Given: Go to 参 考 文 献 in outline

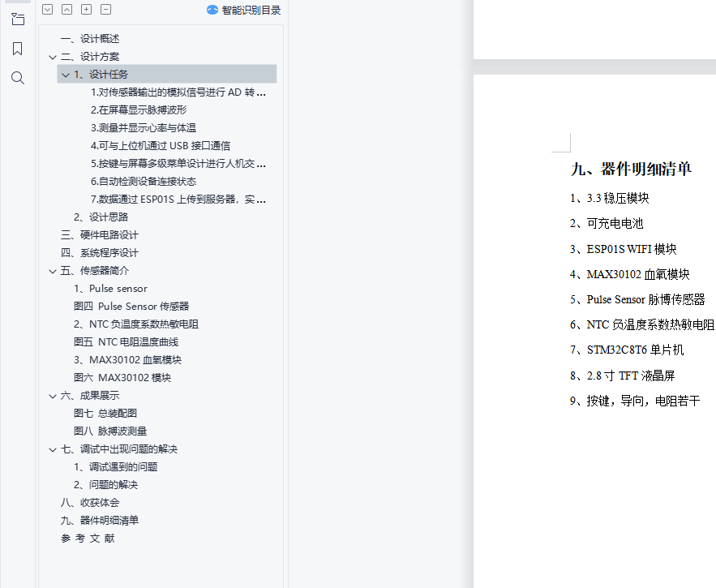Looking at the screenshot, I should [88, 538].
